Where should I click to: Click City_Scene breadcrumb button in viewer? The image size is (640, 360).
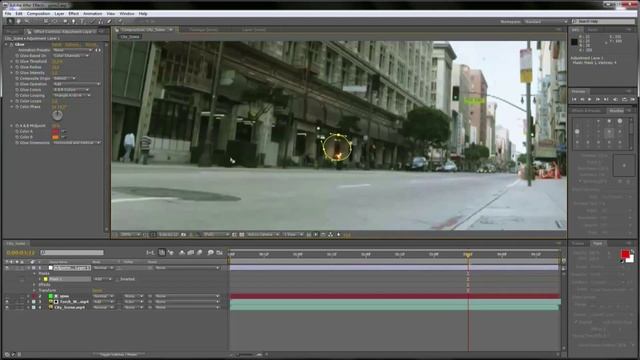130,36
